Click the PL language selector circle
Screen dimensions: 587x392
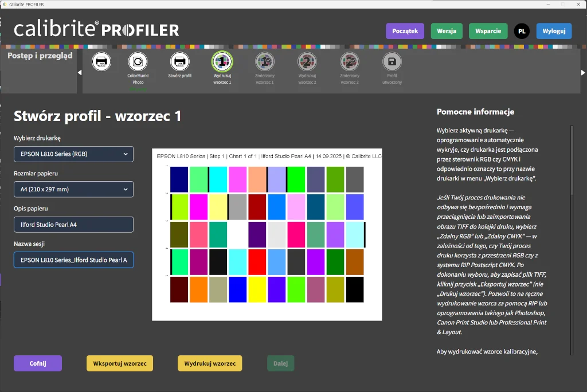522,31
